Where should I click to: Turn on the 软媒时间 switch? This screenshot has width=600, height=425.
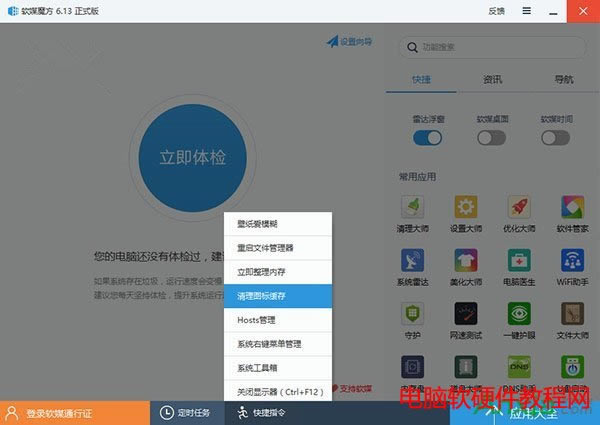click(556, 138)
